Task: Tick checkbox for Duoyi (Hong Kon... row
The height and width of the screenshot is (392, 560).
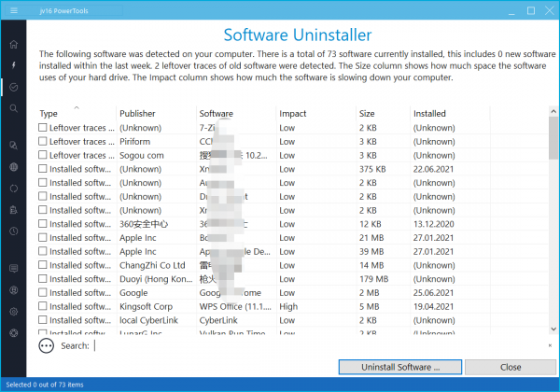Action: [43, 278]
